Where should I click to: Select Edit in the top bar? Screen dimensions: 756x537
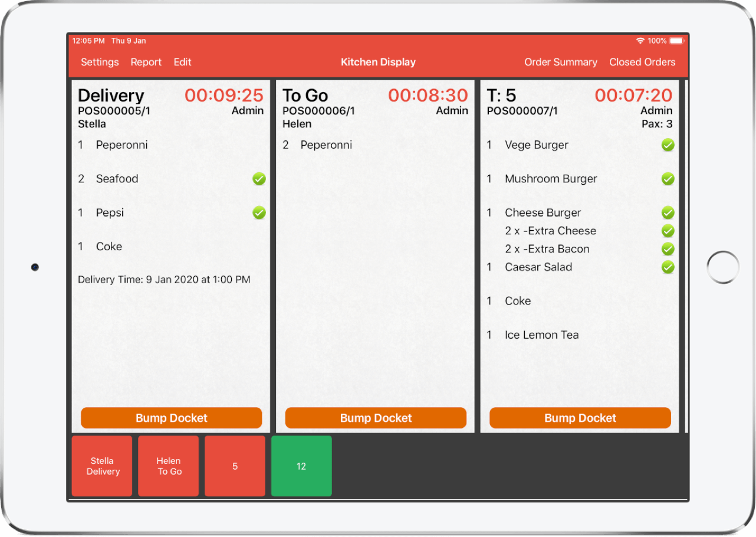click(182, 62)
